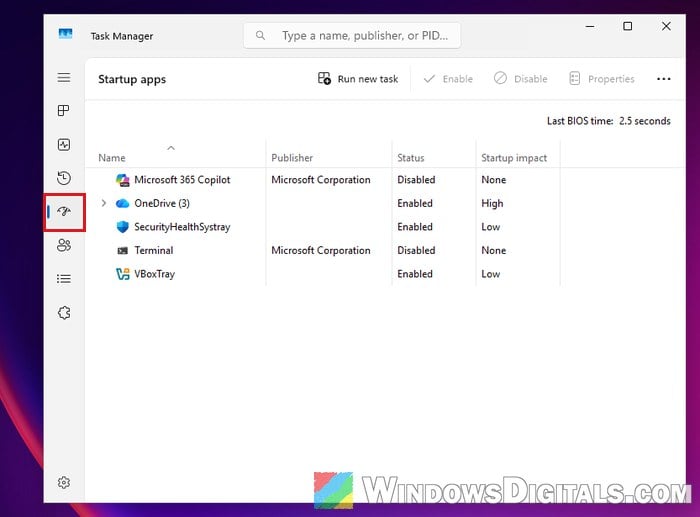Click the Startup apps page heading
The image size is (700, 517).
[132, 79]
